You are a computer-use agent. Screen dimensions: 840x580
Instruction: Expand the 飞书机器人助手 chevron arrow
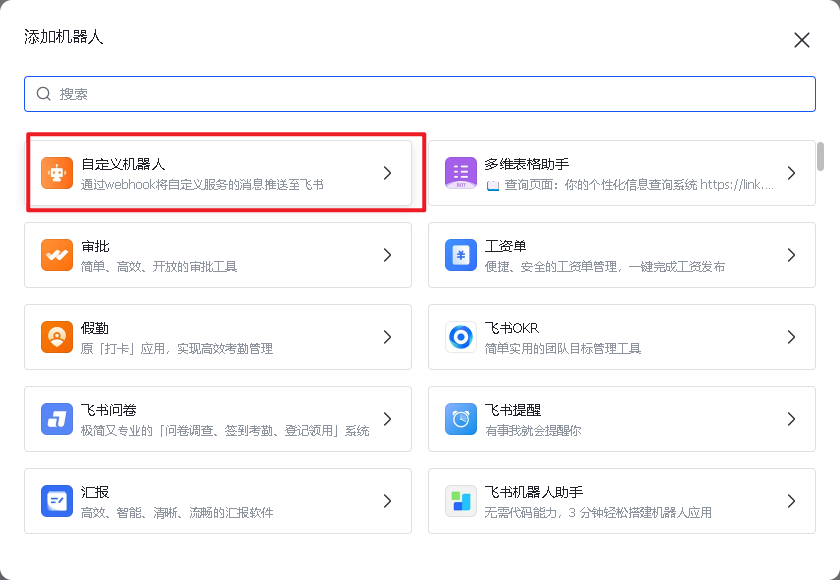(791, 501)
